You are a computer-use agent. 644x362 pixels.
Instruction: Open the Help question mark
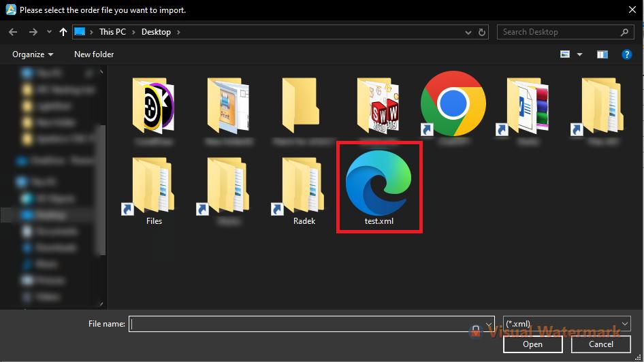pyautogui.click(x=626, y=54)
